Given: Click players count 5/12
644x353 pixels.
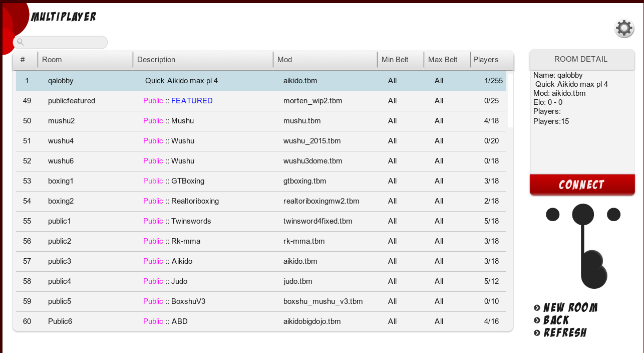Looking at the screenshot, I should coord(492,281).
